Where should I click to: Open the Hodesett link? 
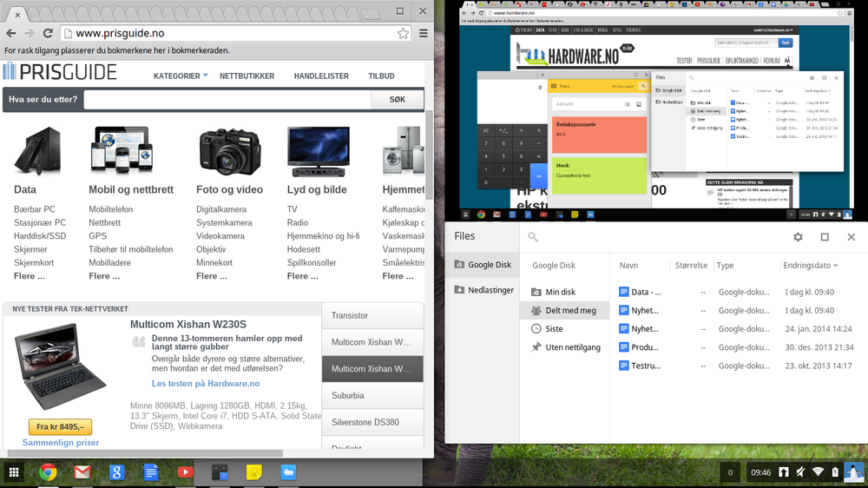303,249
